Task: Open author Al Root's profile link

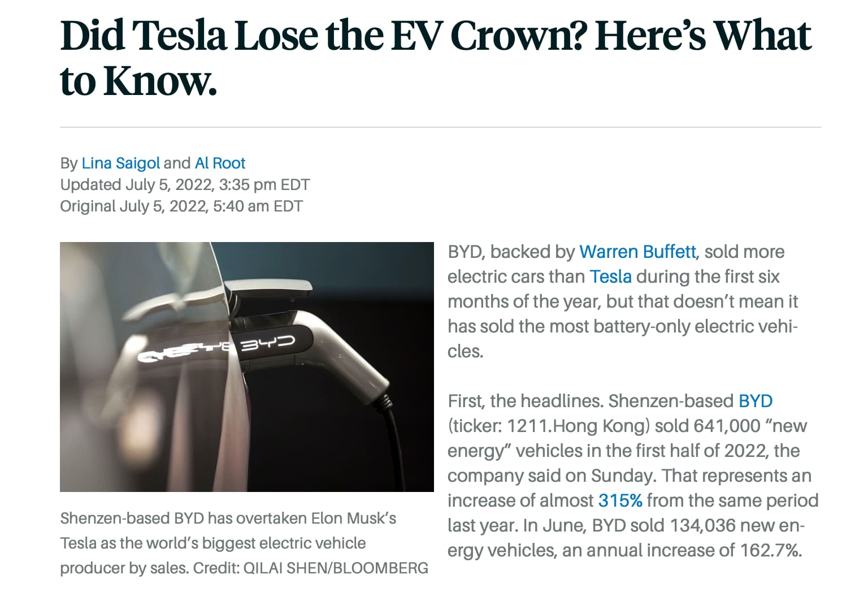Action: tap(220, 163)
